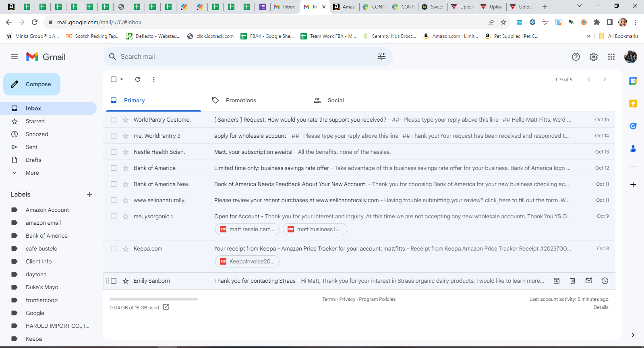Open the matt business license PDF attachment

(x=315, y=229)
